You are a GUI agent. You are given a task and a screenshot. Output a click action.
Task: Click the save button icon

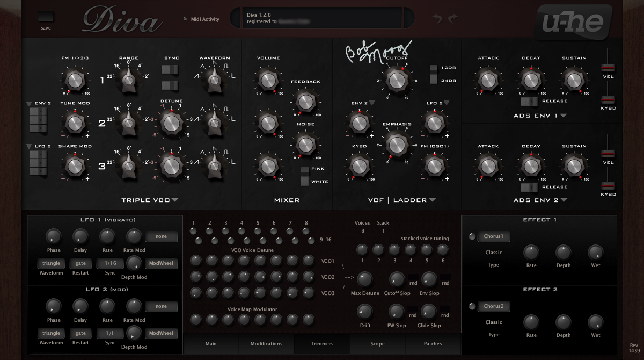point(46,17)
